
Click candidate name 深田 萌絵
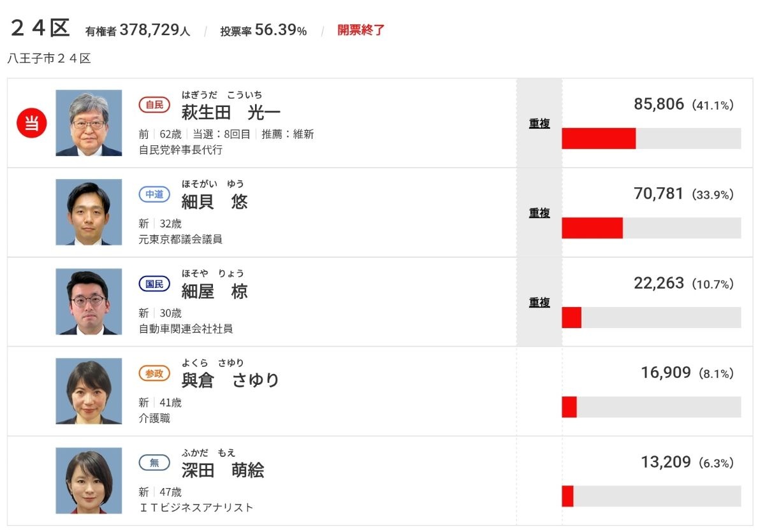(222, 470)
